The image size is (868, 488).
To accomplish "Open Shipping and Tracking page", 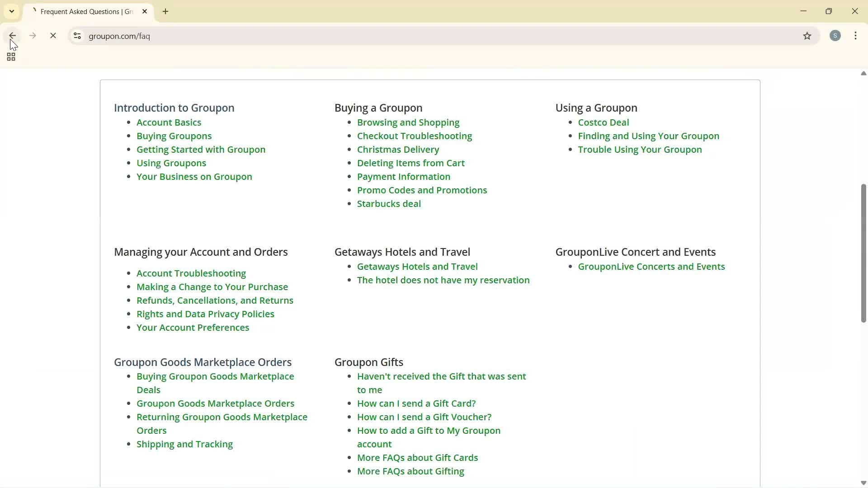I will coord(184,444).
